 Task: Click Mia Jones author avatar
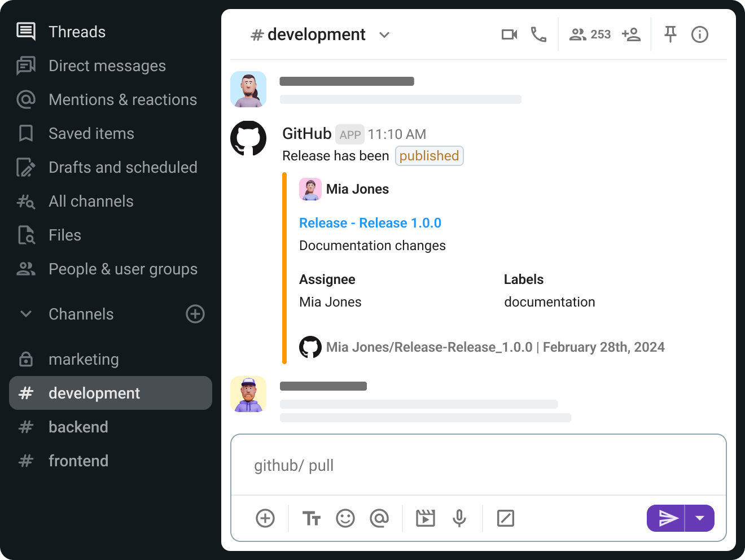click(x=310, y=189)
